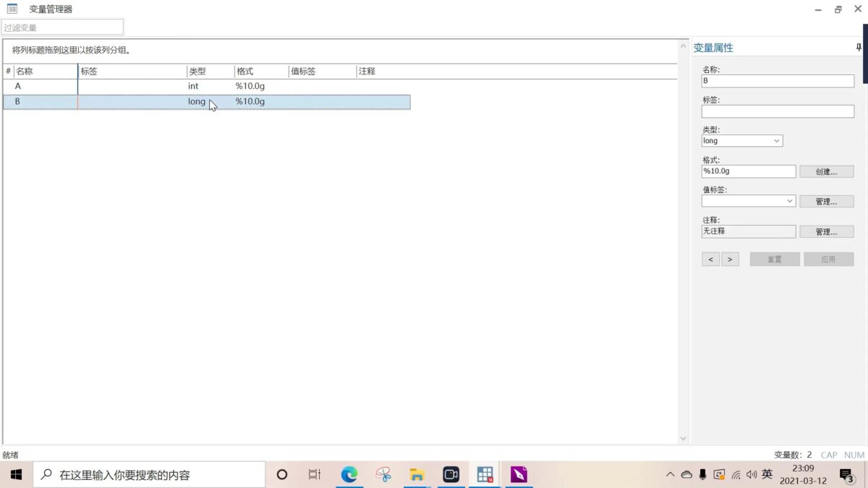This screenshot has width=868, height=488.
Task: Click the 应用 button
Action: (829, 259)
